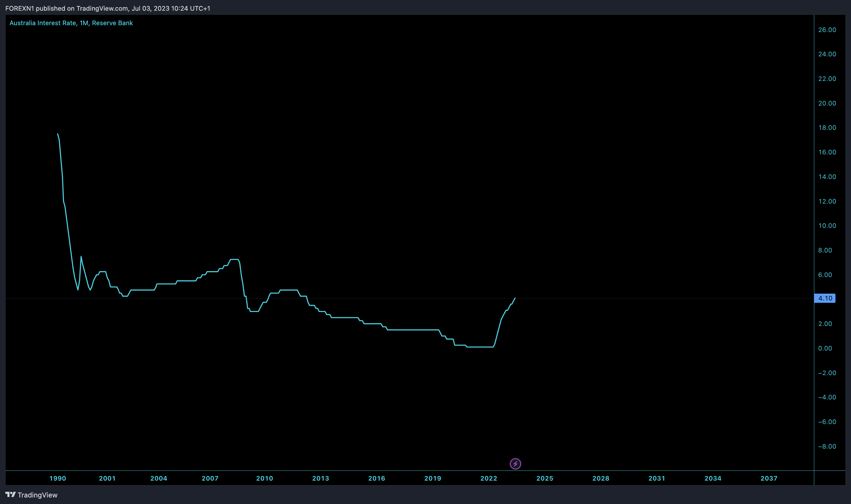Click the 2034 label on time axis
Viewport: 851px width, 504px height.
713,478
